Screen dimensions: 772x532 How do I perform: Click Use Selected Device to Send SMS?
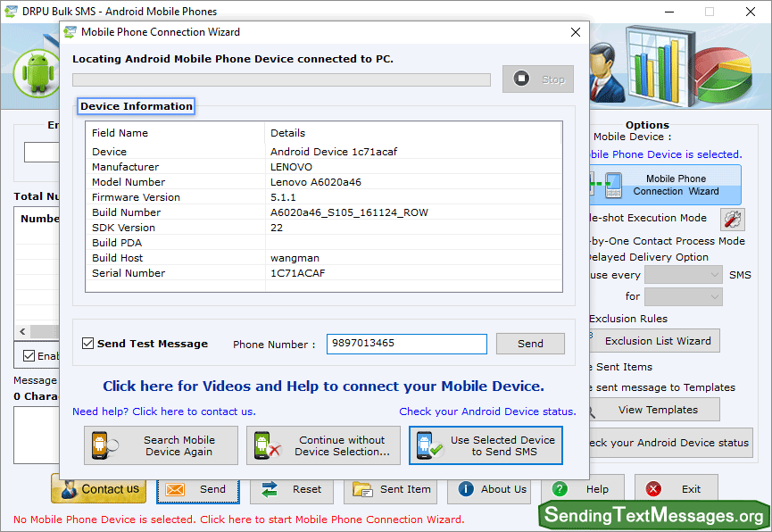[486, 445]
